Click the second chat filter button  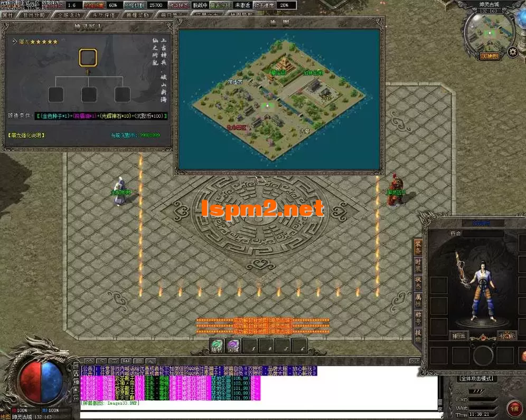pos(101,361)
